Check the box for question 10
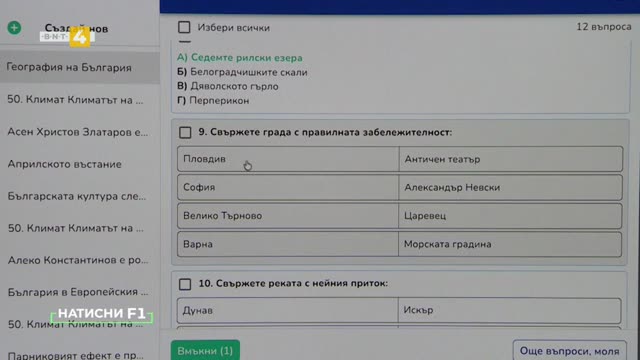640x360 pixels. [185, 284]
